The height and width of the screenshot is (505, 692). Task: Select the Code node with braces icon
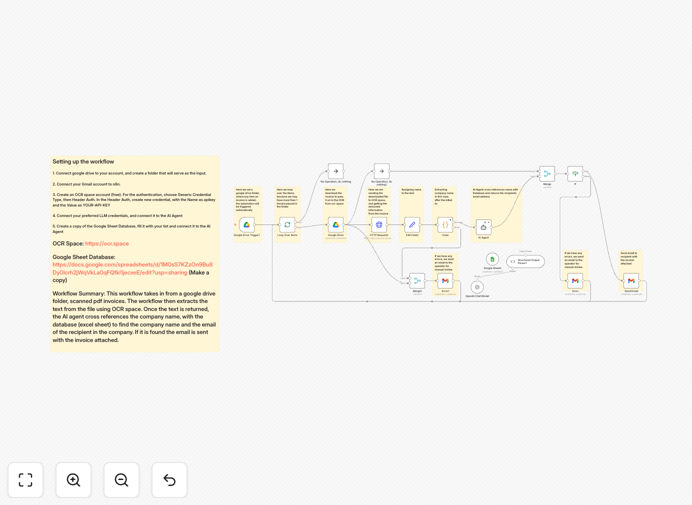(x=445, y=225)
